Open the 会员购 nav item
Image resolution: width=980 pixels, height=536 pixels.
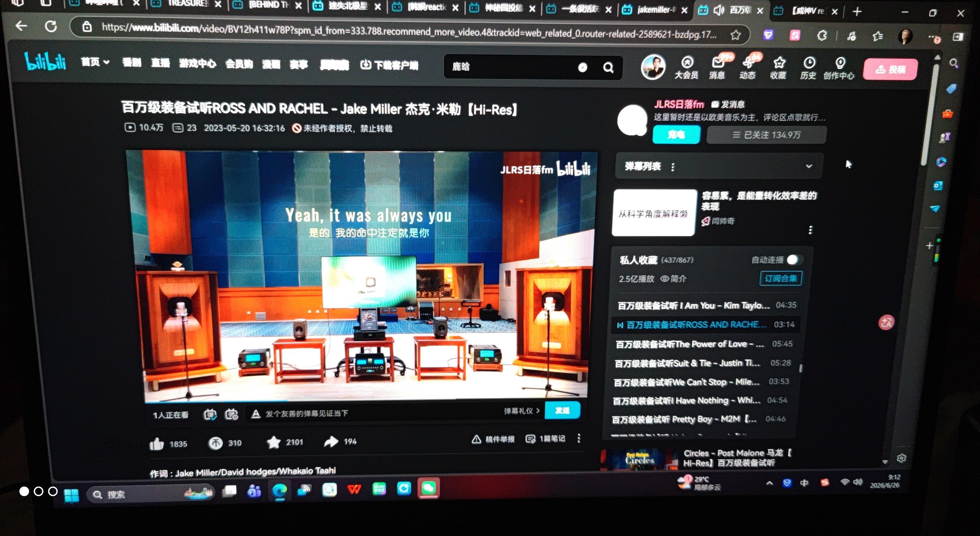coord(239,63)
